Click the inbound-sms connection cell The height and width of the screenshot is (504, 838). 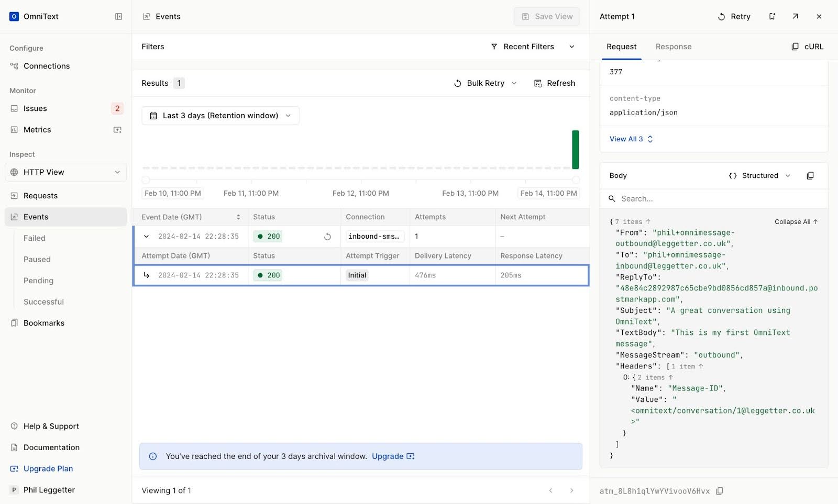[374, 237]
